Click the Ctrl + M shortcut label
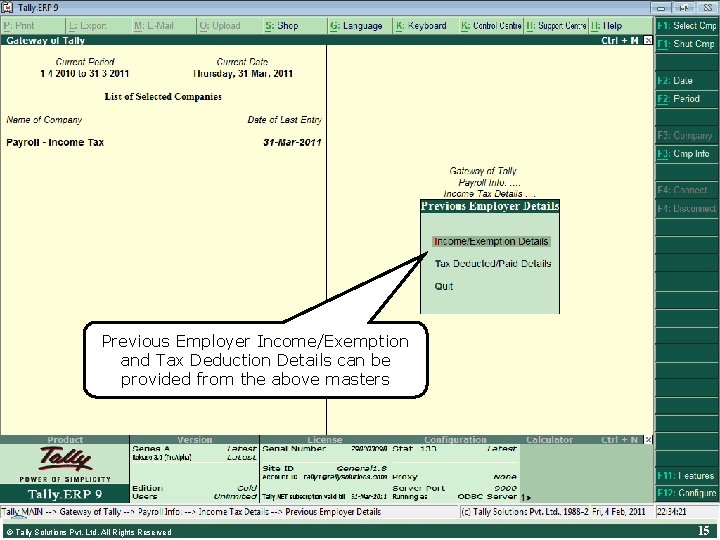Viewport: 720px width, 540px height. 620,40
